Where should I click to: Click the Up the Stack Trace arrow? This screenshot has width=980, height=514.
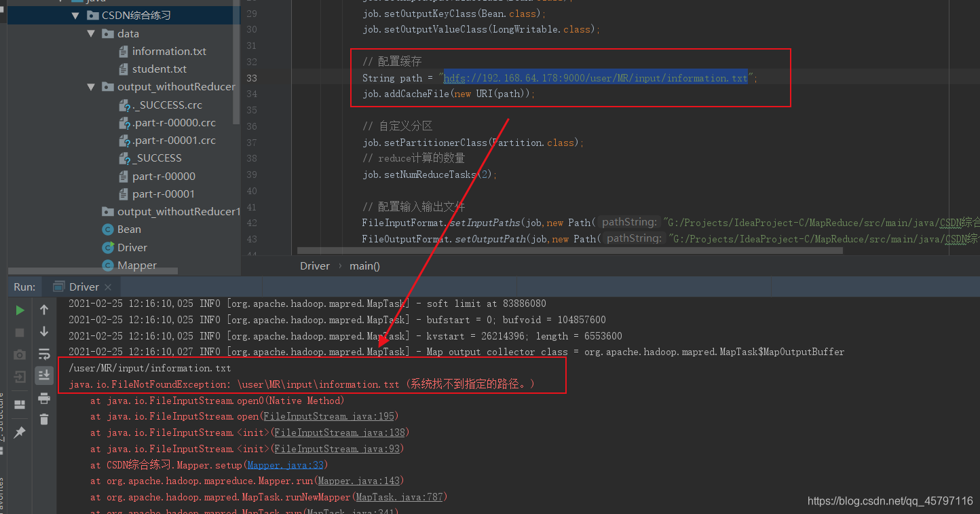tap(44, 310)
